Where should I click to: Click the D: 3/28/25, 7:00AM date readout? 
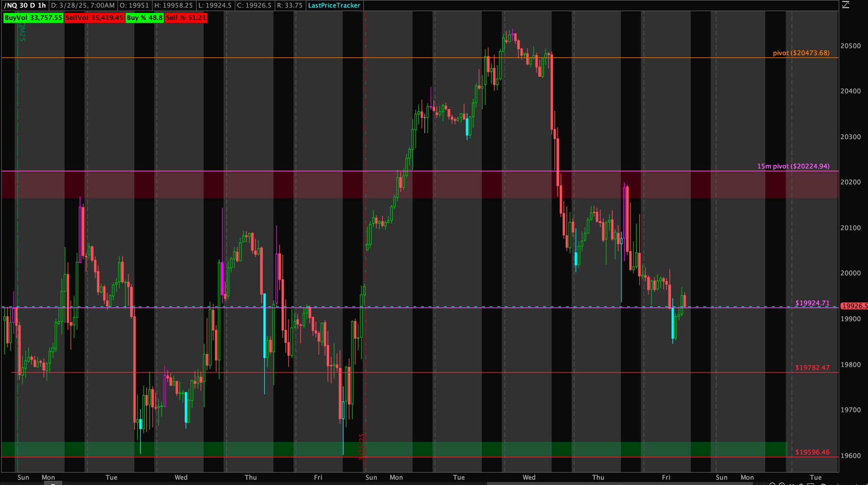(x=83, y=6)
